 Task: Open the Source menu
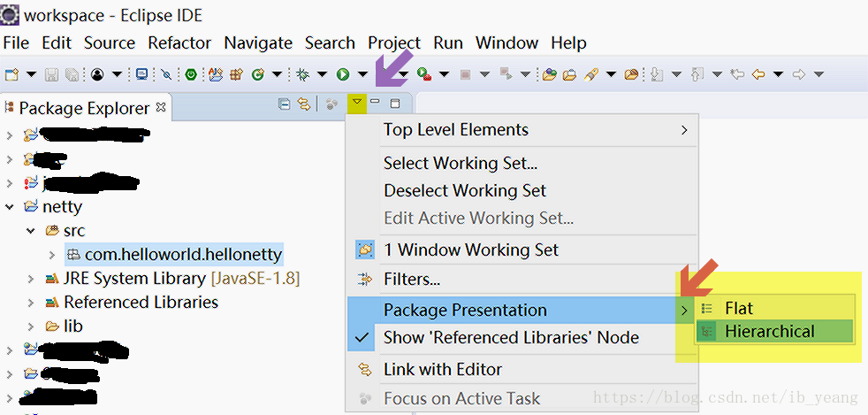point(110,42)
